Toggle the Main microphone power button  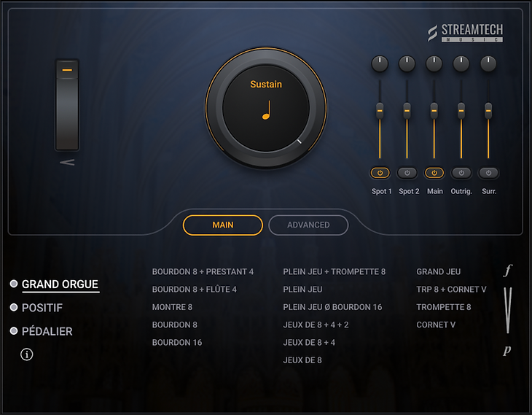tap(434, 173)
